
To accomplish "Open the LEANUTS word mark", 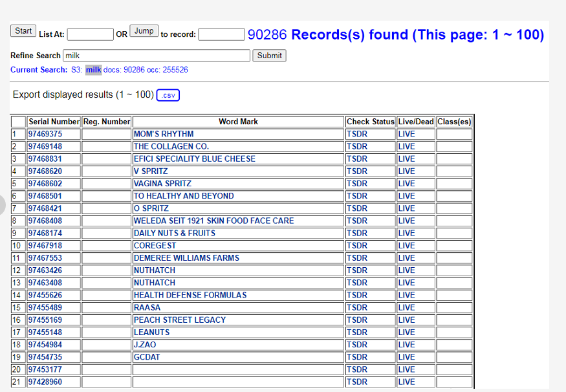I will click(x=151, y=332).
